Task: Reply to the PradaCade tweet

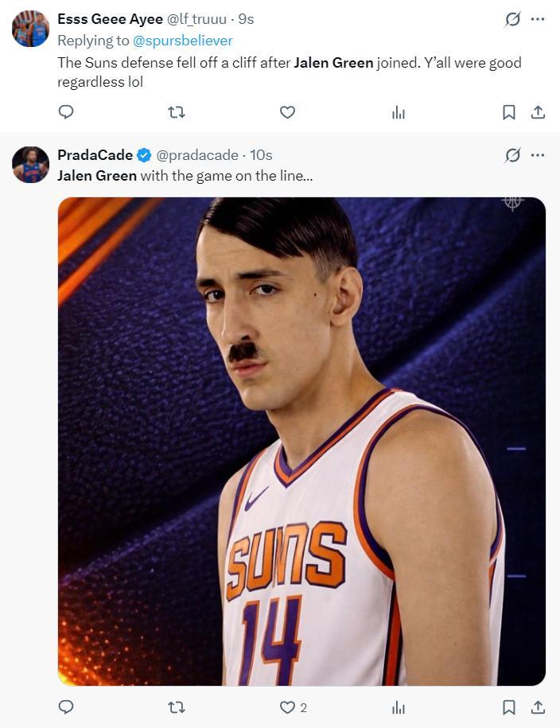Action: tap(66, 707)
